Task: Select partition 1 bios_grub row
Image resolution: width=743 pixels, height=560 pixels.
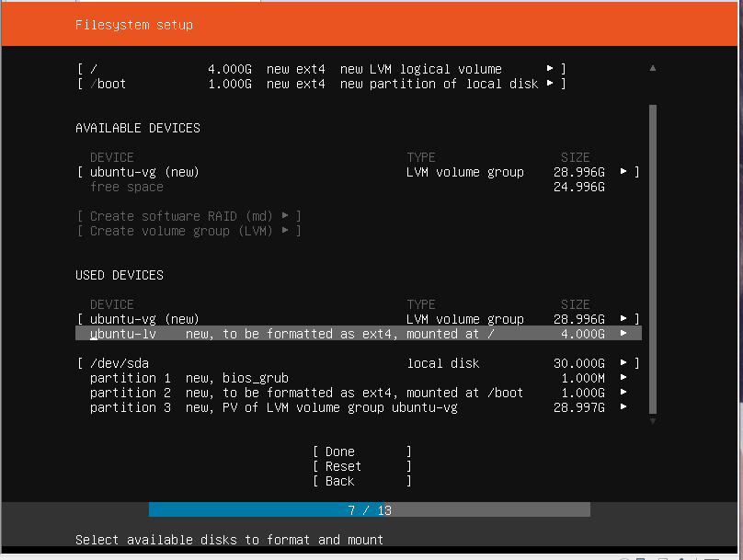Action: point(359,378)
